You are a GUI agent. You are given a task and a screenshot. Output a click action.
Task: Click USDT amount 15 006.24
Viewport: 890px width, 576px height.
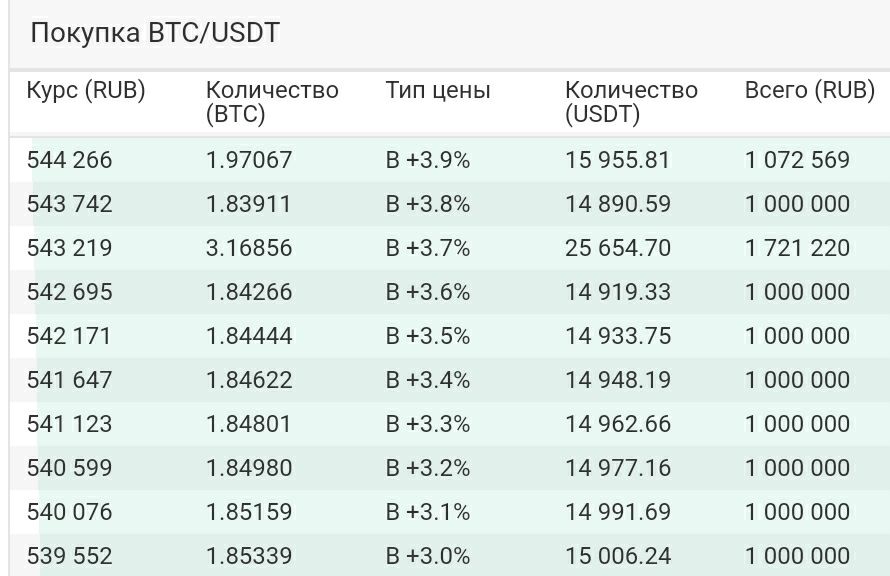point(618,556)
